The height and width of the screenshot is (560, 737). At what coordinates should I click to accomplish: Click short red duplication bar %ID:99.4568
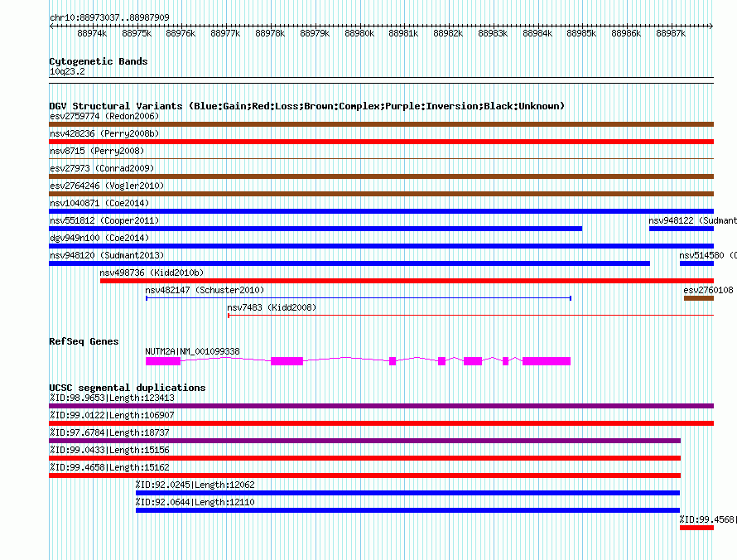(x=696, y=528)
